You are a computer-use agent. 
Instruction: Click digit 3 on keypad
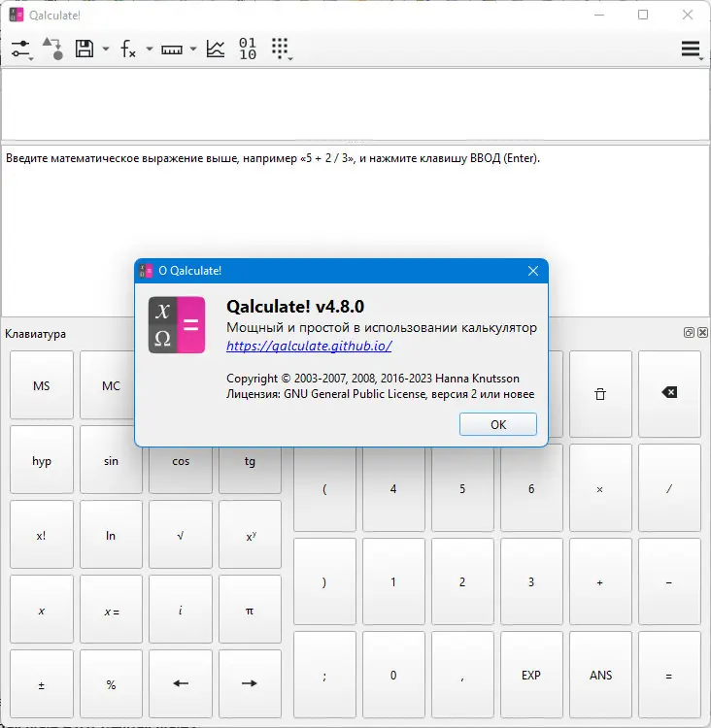tap(531, 581)
